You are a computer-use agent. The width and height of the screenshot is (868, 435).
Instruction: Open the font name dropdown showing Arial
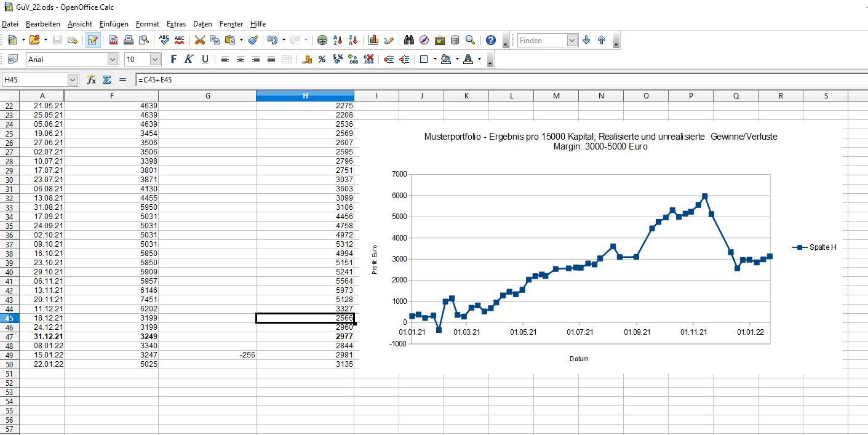[x=113, y=60]
